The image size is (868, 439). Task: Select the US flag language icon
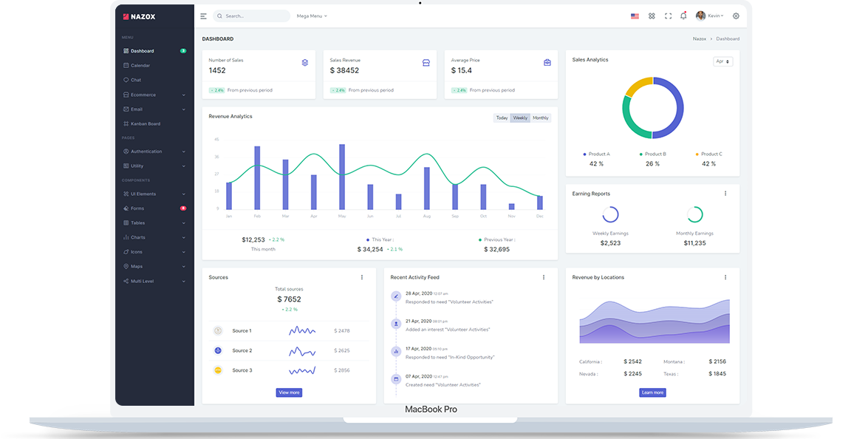(635, 16)
